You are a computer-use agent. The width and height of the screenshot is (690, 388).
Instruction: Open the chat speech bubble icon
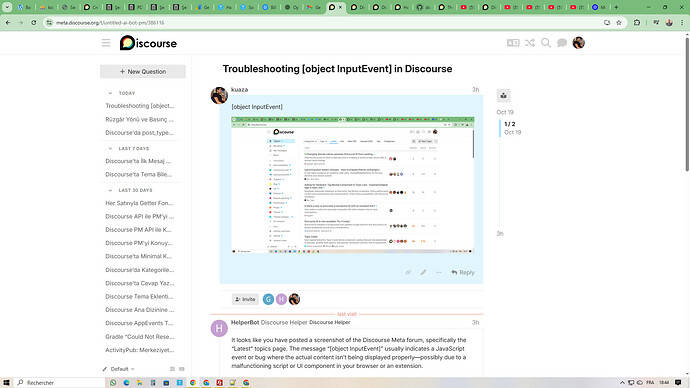562,43
